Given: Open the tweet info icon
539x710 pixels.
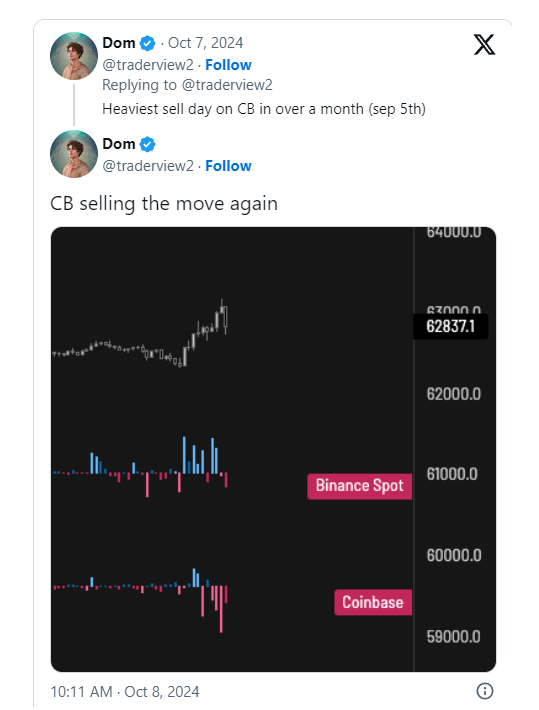Looking at the screenshot, I should [x=485, y=691].
